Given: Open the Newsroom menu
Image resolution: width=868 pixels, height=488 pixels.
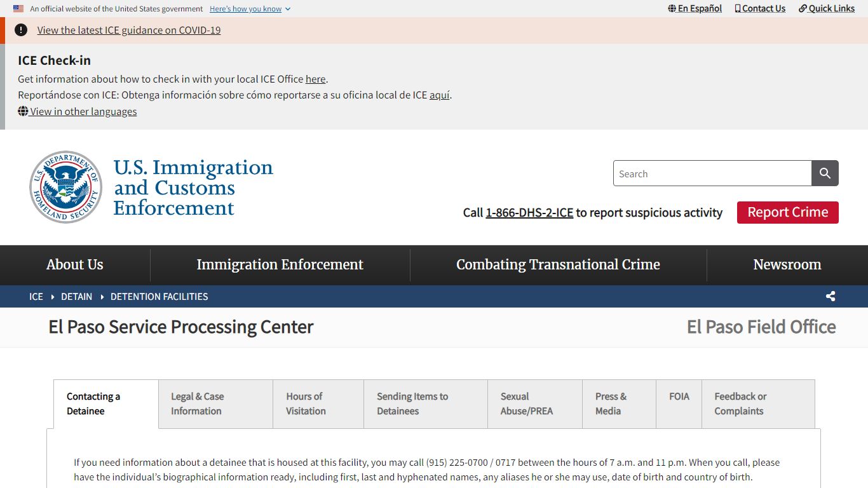Looking at the screenshot, I should (787, 265).
